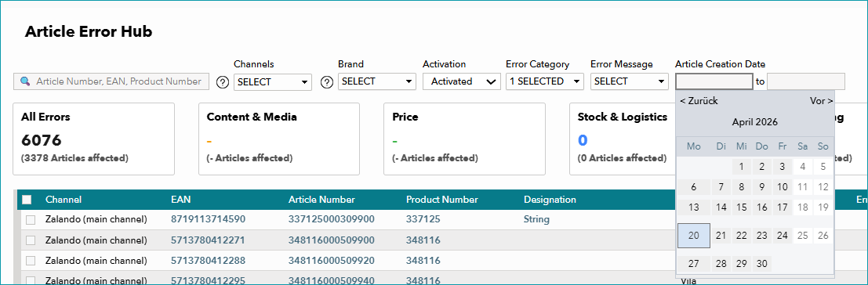Image resolution: width=868 pixels, height=285 pixels.
Task: Open the String designation link
Action: click(536, 219)
